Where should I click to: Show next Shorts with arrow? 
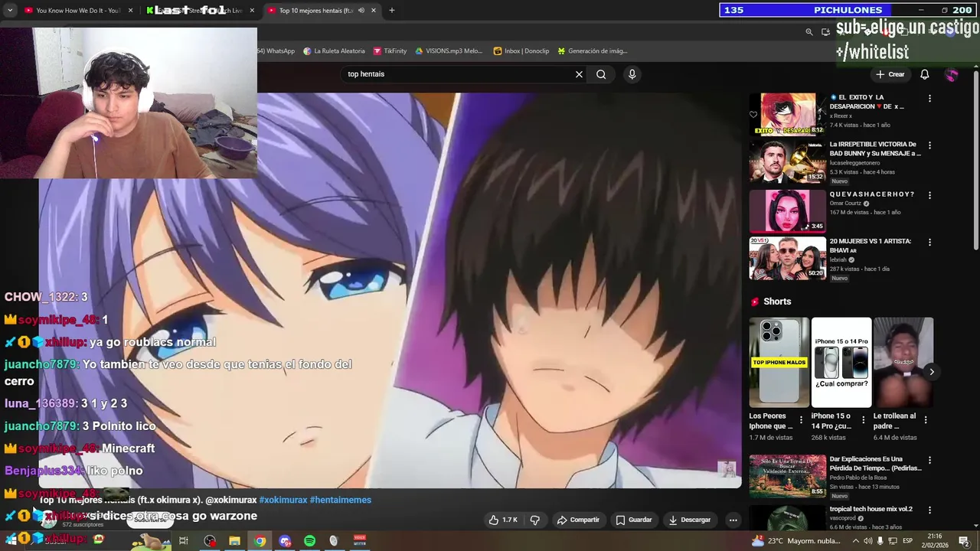pyautogui.click(x=932, y=372)
